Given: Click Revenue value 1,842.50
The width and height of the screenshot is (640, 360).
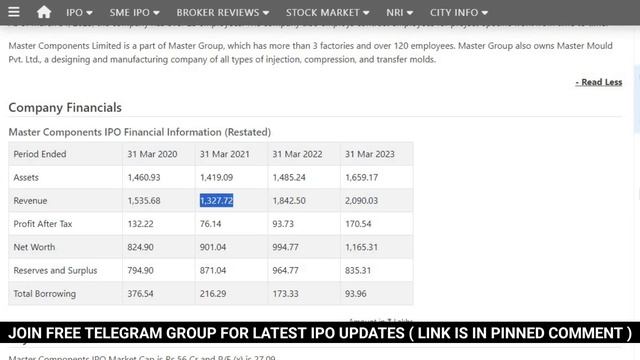Looking at the screenshot, I should point(289,200).
